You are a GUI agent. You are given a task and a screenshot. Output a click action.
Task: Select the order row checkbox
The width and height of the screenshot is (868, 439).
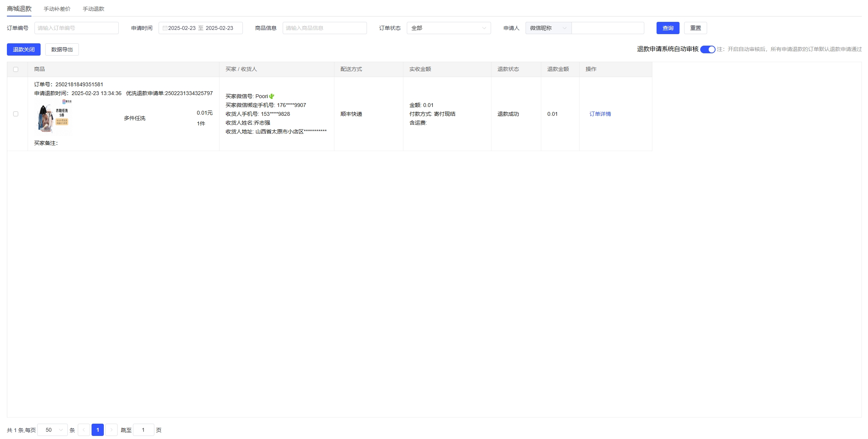coord(16,114)
